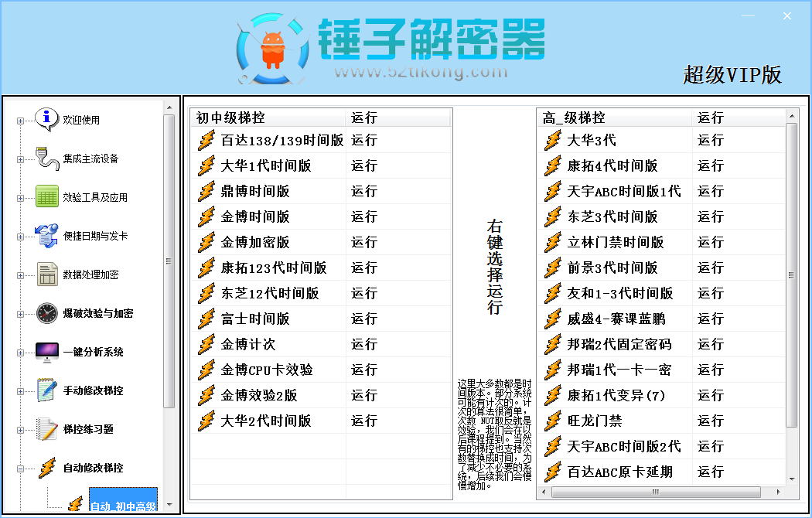Click the lightning icon for 自动修改梯控

(x=47, y=468)
